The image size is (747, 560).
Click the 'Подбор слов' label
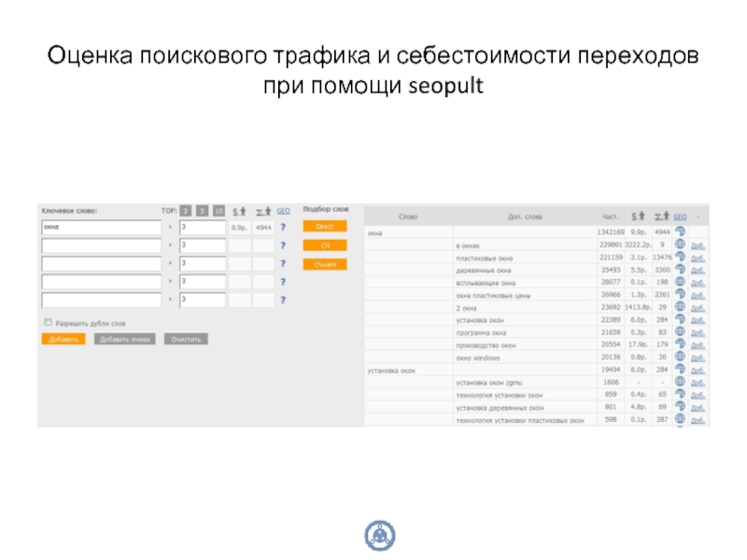[326, 209]
